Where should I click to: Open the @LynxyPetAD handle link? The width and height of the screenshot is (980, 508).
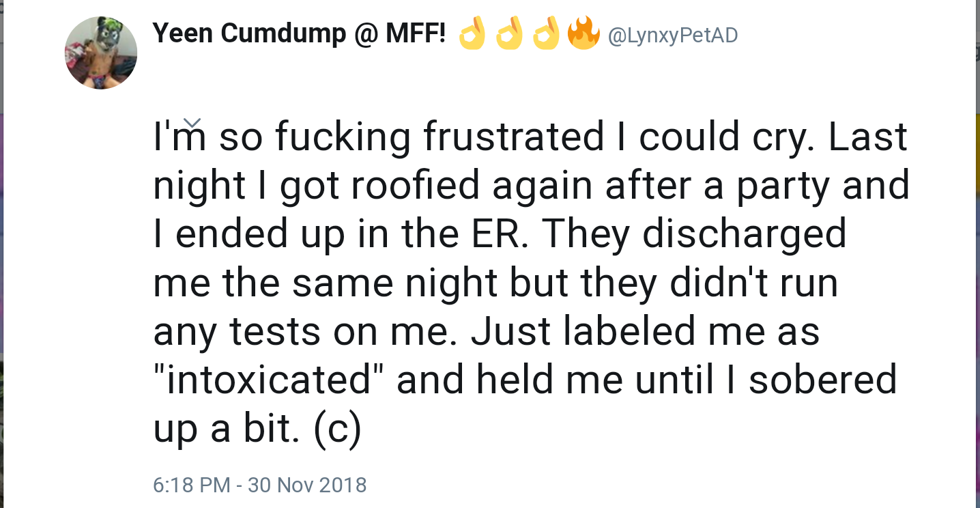[672, 36]
